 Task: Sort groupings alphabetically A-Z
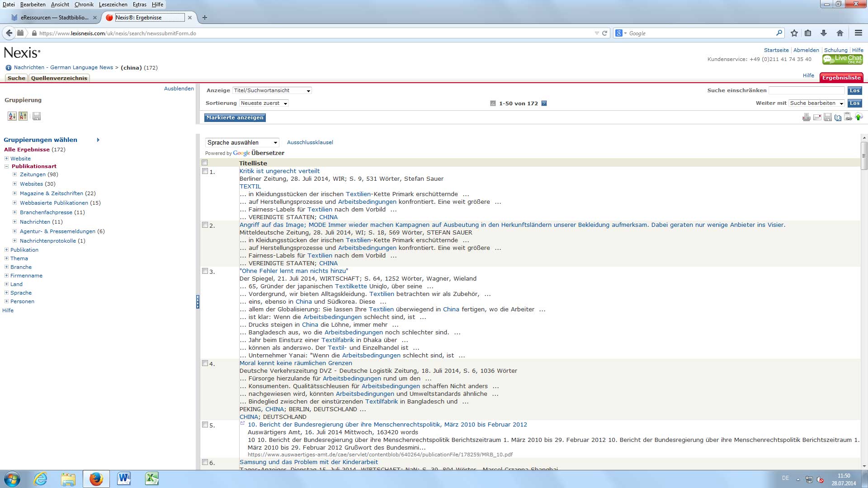[12, 116]
